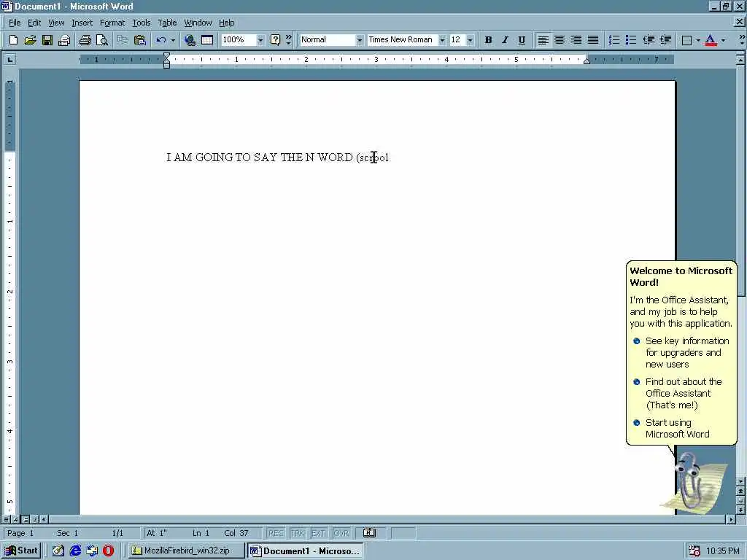Open the Format menu
This screenshot has height=560, width=747.
pyautogui.click(x=112, y=23)
